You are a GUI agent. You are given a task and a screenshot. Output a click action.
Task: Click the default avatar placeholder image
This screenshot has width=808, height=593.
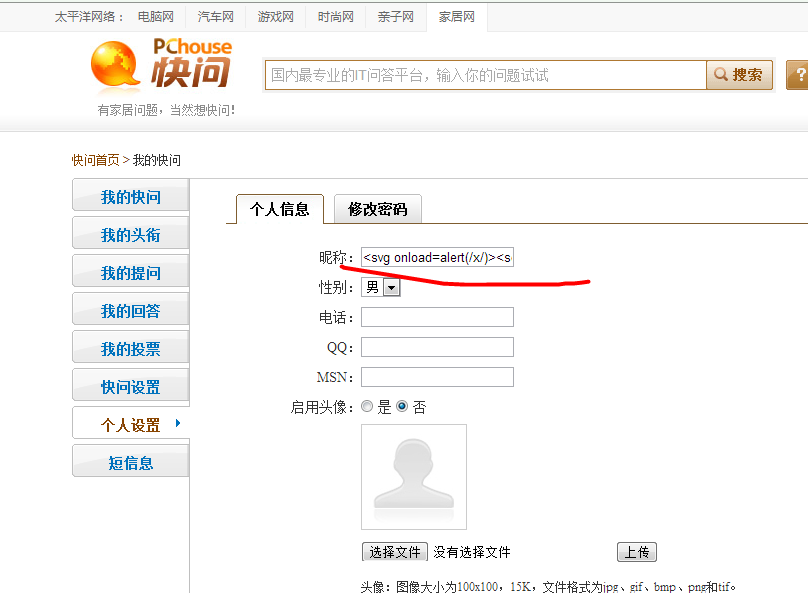tap(414, 477)
